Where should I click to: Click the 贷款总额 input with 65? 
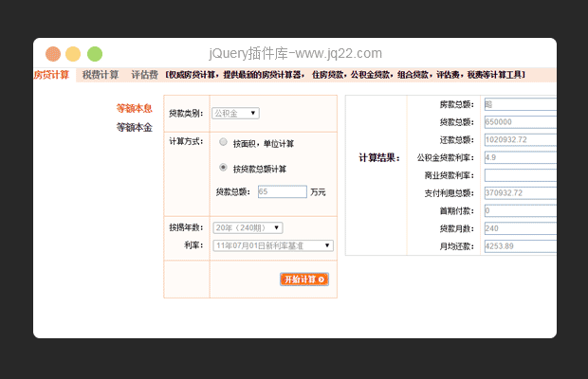coord(282,191)
